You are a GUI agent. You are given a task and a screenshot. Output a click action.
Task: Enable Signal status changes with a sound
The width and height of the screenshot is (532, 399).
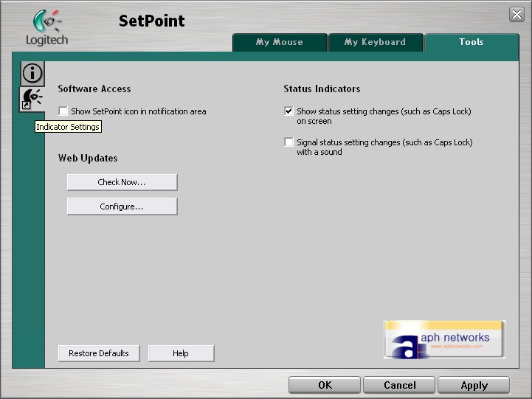click(x=289, y=142)
